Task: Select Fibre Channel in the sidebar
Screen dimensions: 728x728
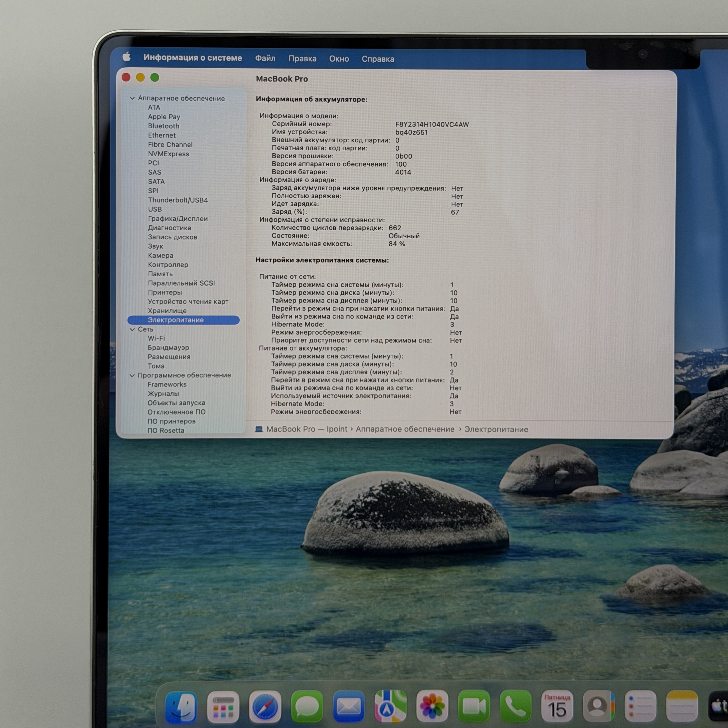Action: 170,145
